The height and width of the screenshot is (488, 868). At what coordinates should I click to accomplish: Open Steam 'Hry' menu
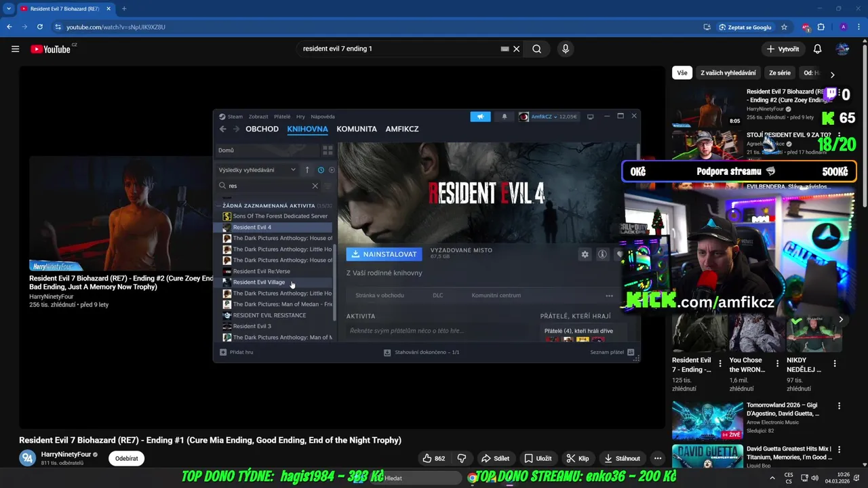pos(300,117)
